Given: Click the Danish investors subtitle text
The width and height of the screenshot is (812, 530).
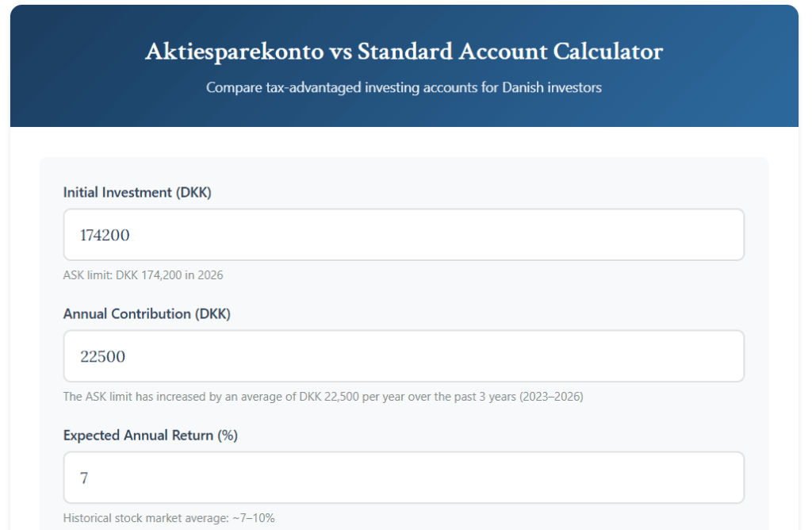Looking at the screenshot, I should (x=404, y=87).
